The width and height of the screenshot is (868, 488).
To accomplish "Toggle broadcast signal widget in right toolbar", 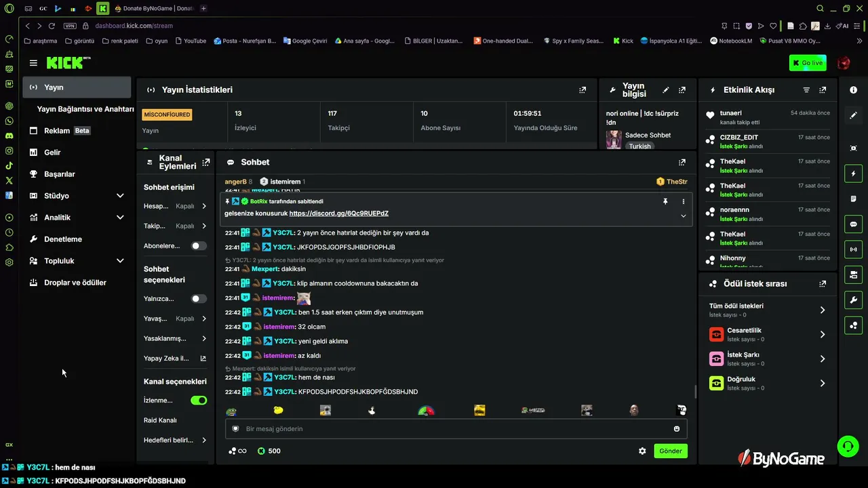I will 853,249.
